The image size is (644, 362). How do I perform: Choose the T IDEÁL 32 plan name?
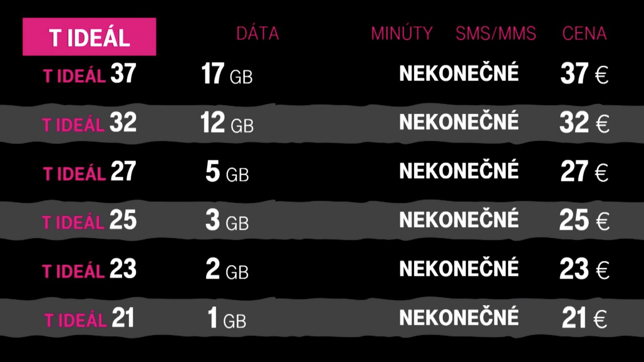click(x=89, y=123)
